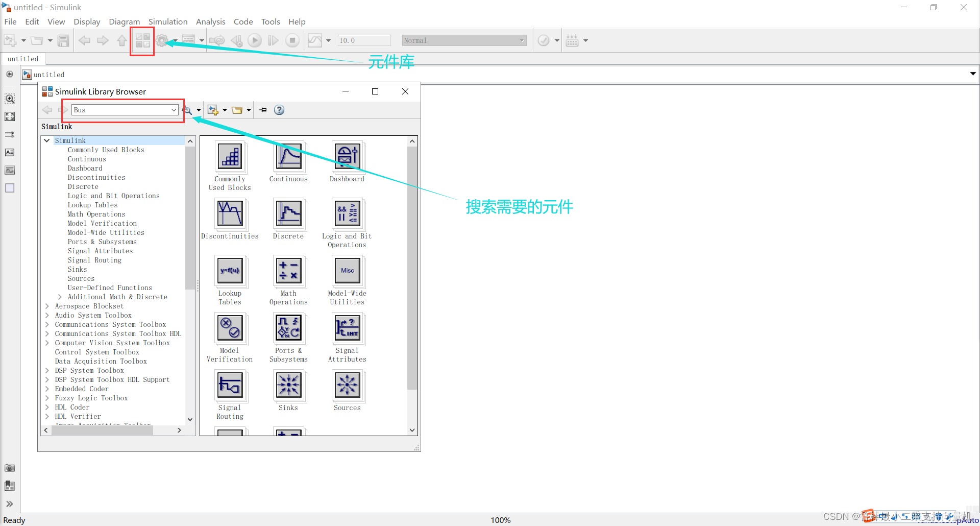Open the Sinks library icon
Viewport: 980px width, 526px height.
(288, 386)
